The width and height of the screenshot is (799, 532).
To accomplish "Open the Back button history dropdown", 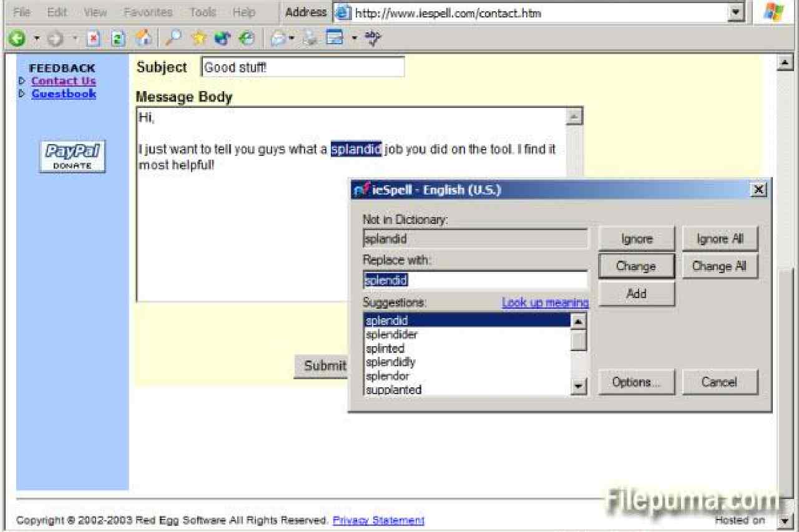I will pos(36,39).
